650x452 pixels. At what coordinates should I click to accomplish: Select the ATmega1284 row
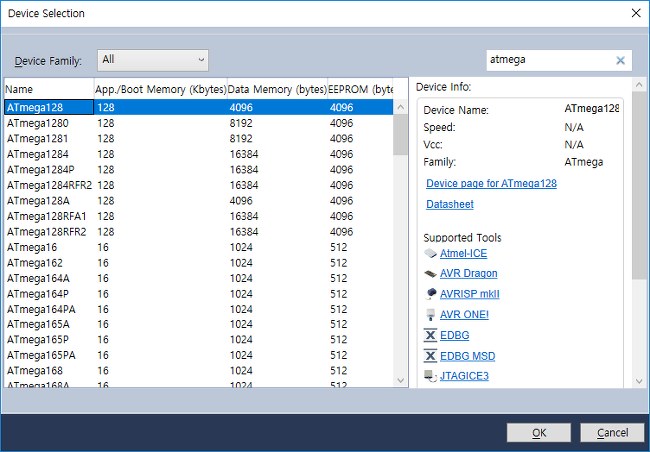click(x=199, y=154)
